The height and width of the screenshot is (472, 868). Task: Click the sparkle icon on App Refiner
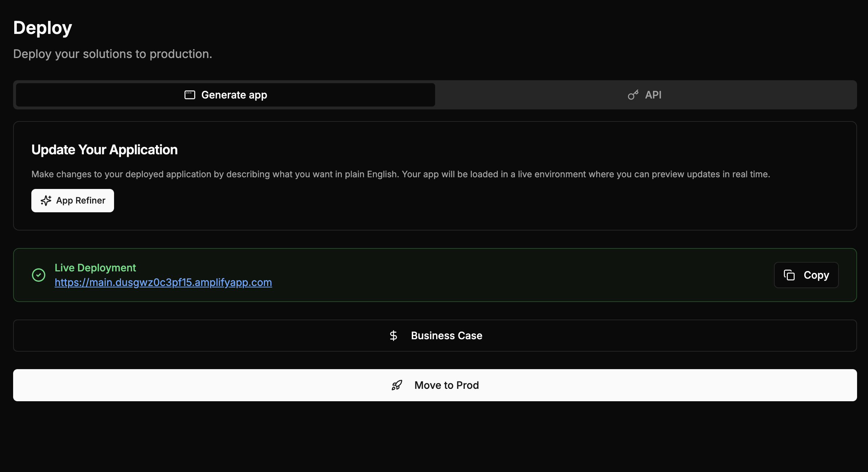click(46, 201)
